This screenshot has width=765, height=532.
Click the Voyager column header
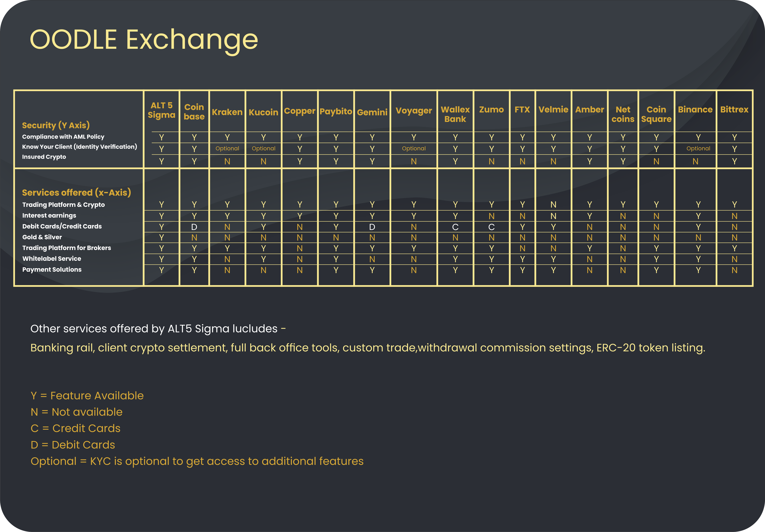413,111
